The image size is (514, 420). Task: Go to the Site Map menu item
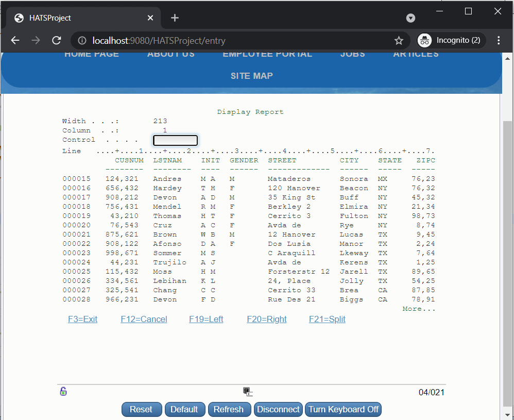pyautogui.click(x=251, y=76)
